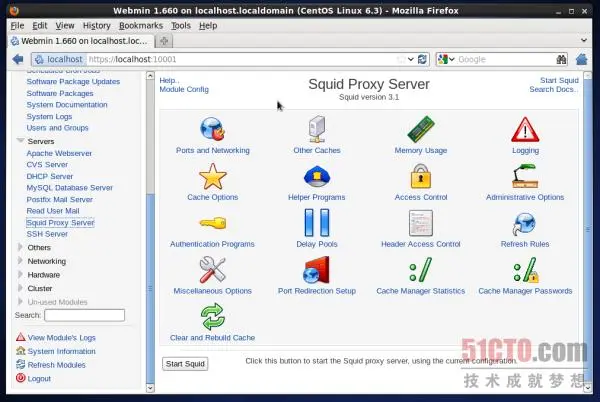The width and height of the screenshot is (600, 402).
Task: Click the localhost site identity button
Action: point(58,59)
